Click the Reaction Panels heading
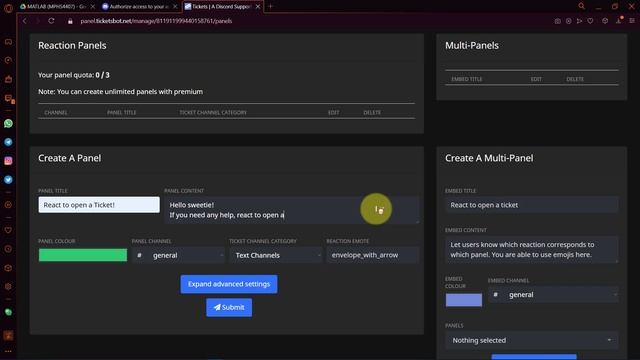The width and height of the screenshot is (640, 360). point(72,46)
